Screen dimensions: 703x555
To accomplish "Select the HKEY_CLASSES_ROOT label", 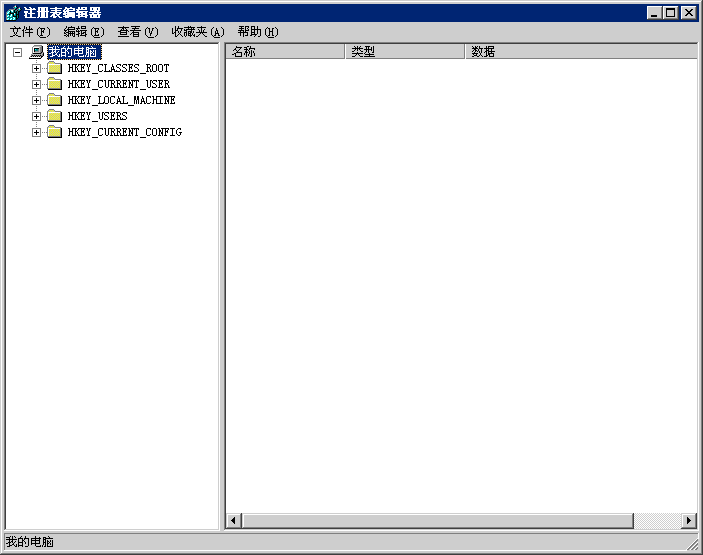I will tap(118, 68).
